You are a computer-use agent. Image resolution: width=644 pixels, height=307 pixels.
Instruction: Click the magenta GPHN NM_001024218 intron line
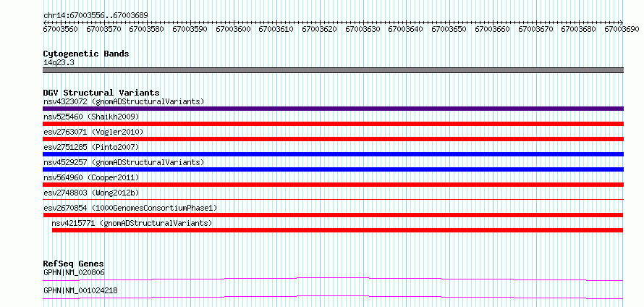click(x=333, y=297)
